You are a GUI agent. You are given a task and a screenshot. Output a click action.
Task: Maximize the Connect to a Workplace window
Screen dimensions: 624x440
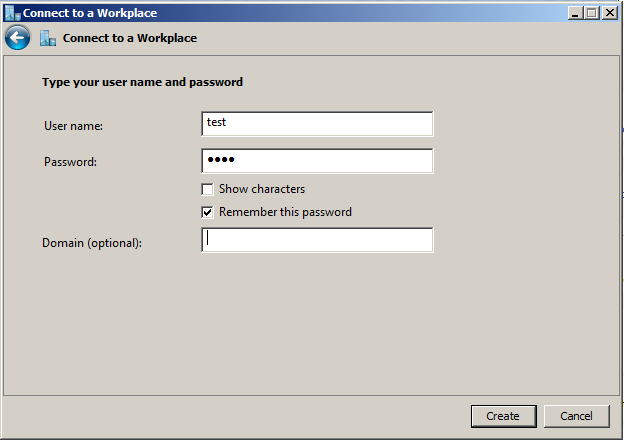(x=593, y=13)
